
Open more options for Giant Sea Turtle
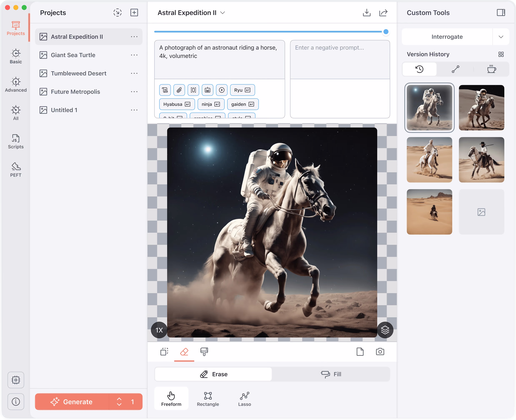134,55
